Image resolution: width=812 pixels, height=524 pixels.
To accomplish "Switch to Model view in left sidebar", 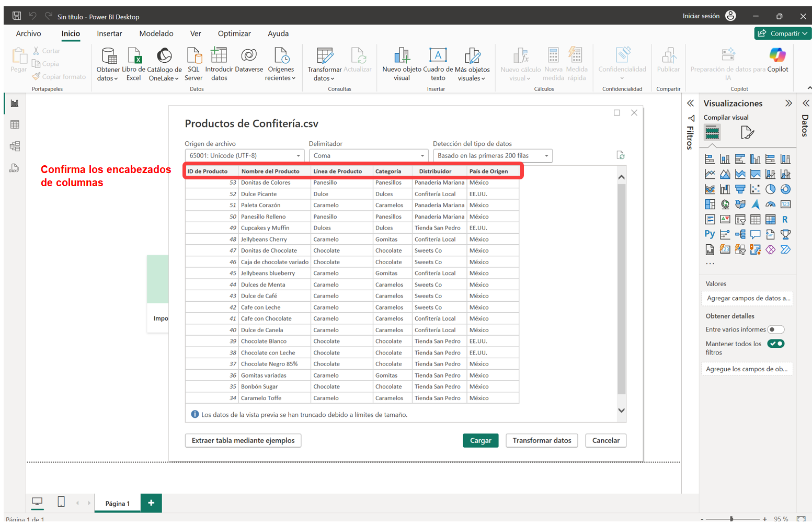I will (x=15, y=146).
